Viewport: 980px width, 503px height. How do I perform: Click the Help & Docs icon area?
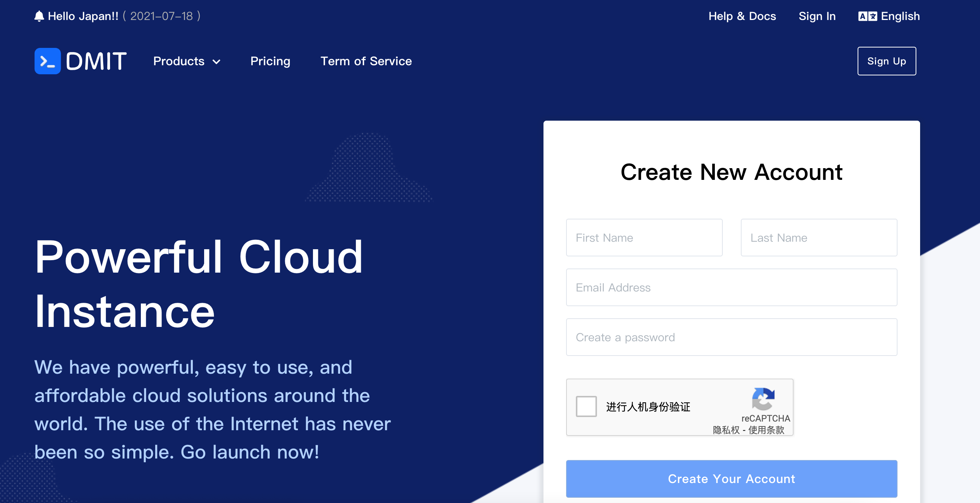pos(743,15)
